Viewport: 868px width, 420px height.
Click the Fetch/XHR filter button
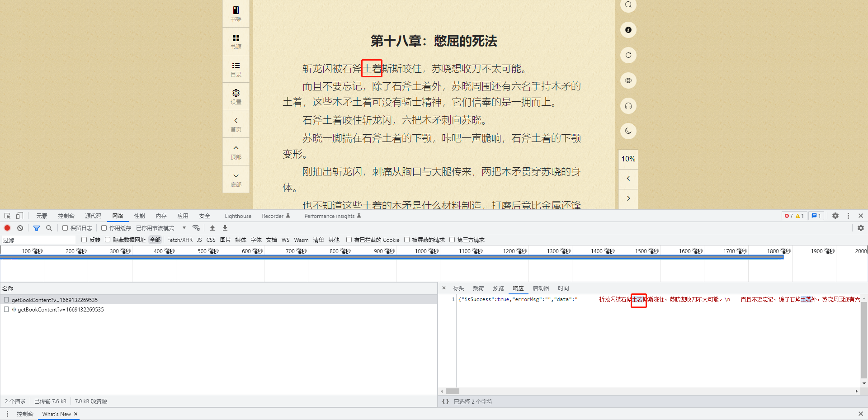(x=179, y=240)
